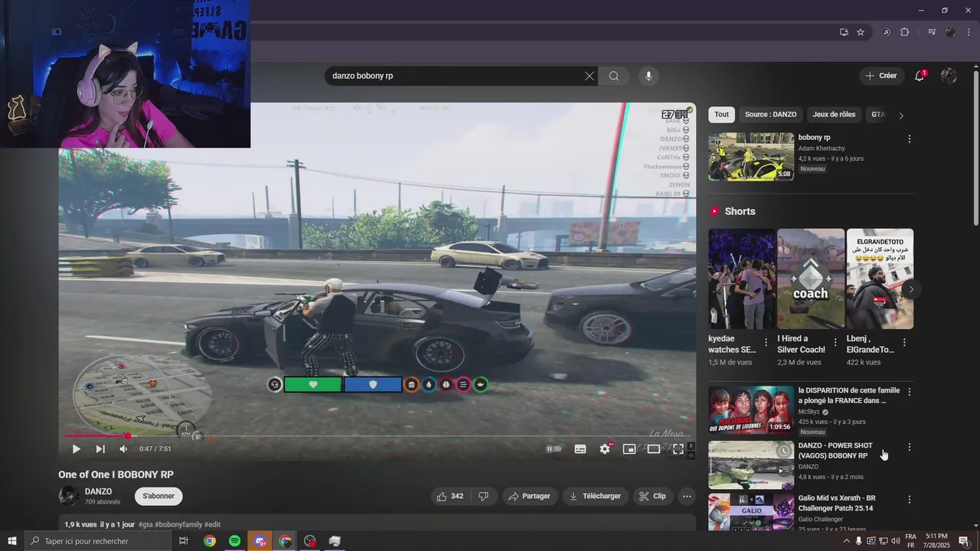The width and height of the screenshot is (980, 551).
Task: Bookmark page with Chrome star icon
Action: pyautogui.click(x=861, y=32)
